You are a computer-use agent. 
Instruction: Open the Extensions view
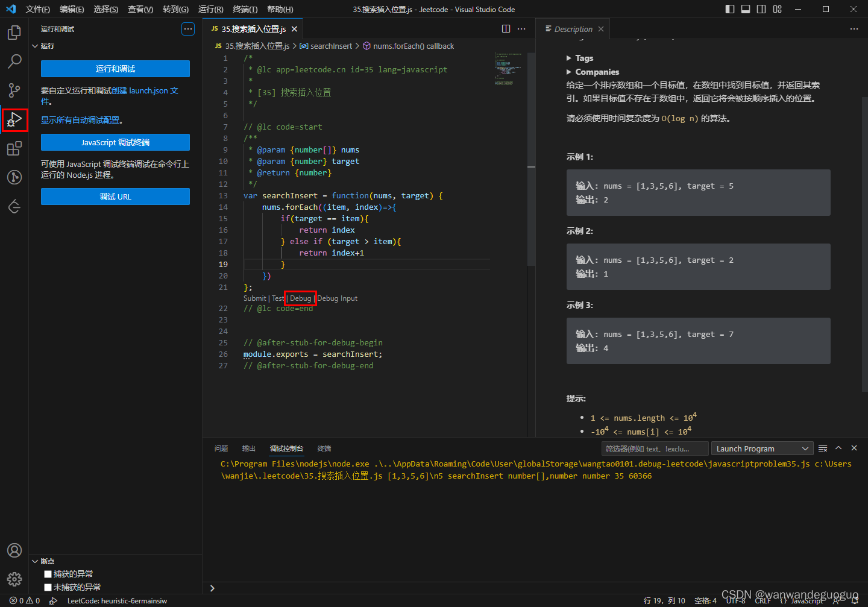14,148
